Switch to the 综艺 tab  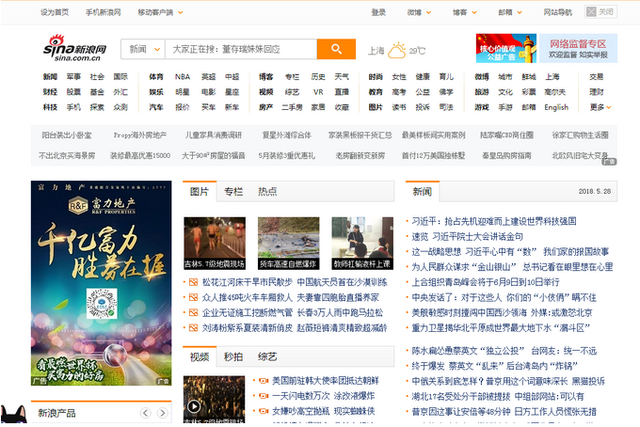point(267,357)
